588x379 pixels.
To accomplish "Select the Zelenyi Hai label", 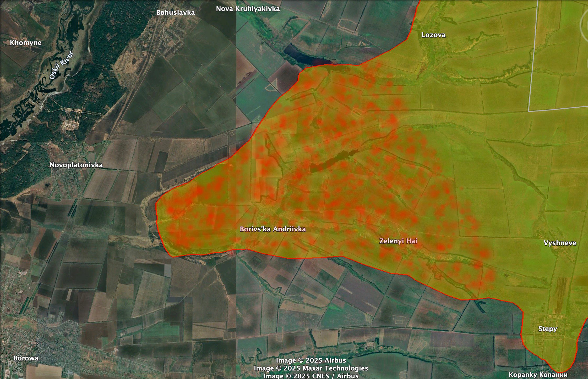I will point(398,241).
